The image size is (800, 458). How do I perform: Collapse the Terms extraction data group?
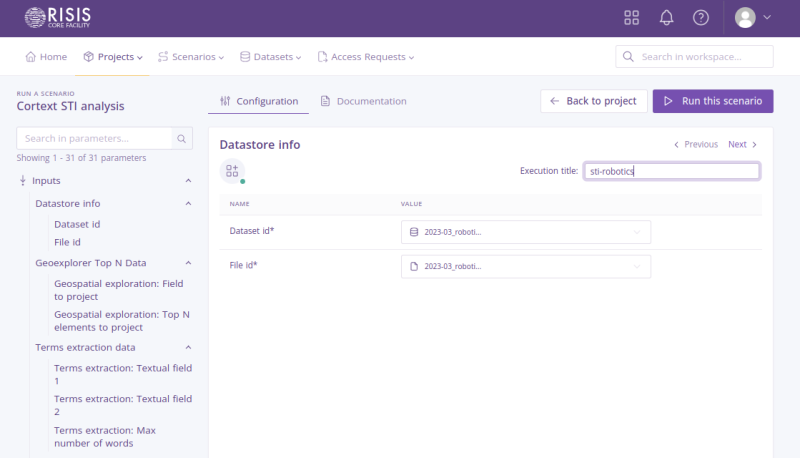[x=188, y=347]
